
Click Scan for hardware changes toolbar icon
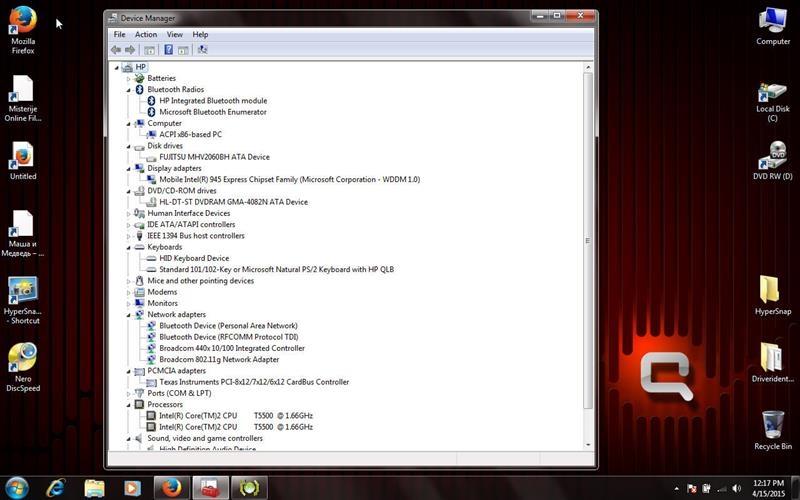(x=203, y=49)
